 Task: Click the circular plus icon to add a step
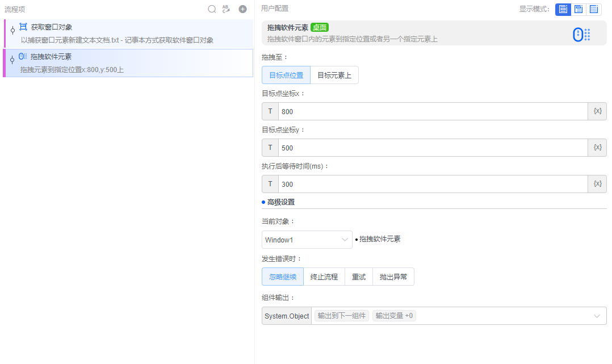coord(242,9)
